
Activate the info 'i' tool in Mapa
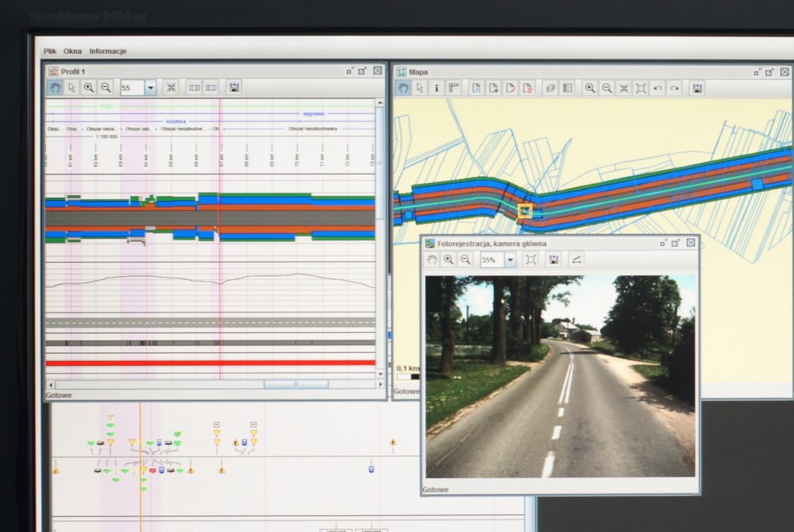coord(437,88)
